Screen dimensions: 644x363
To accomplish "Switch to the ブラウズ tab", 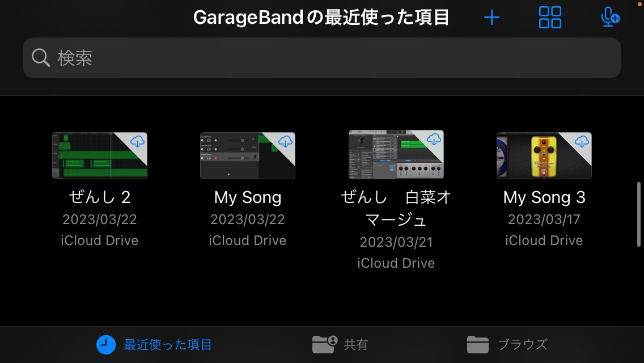I will [x=507, y=344].
